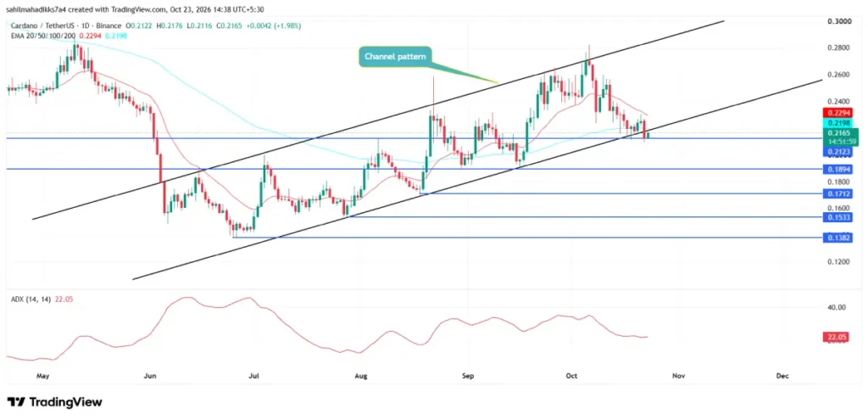The height and width of the screenshot is (420, 868).
Task: Click the Nov label on time axis
Action: click(x=679, y=376)
